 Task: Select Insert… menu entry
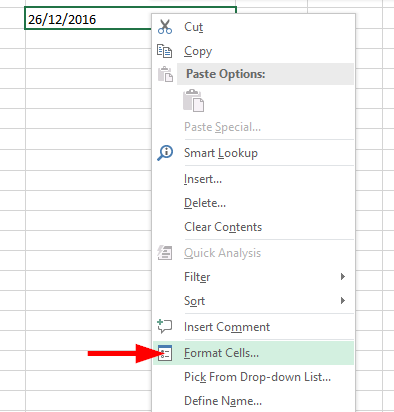(253, 179)
